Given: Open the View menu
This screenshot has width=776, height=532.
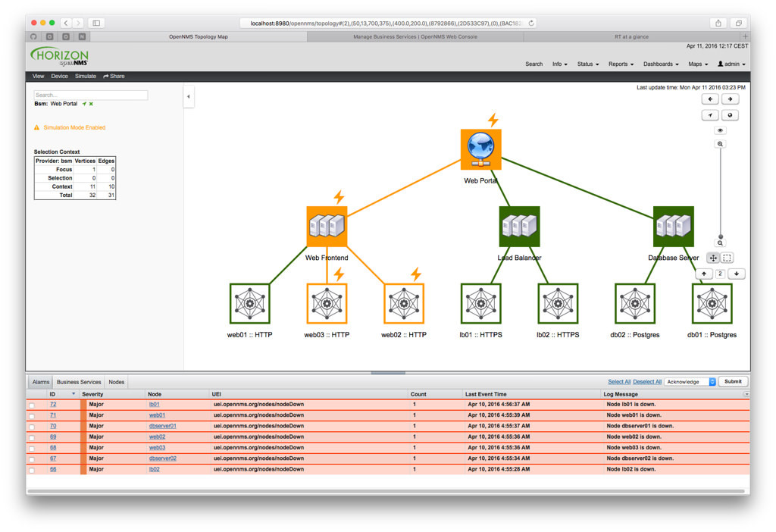Looking at the screenshot, I should [38, 77].
